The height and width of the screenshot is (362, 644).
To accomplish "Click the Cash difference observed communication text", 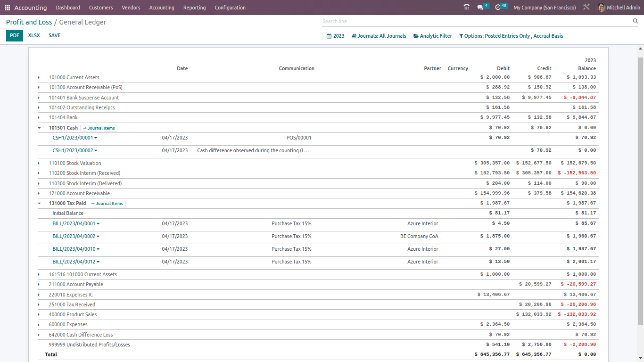I will point(253,150).
